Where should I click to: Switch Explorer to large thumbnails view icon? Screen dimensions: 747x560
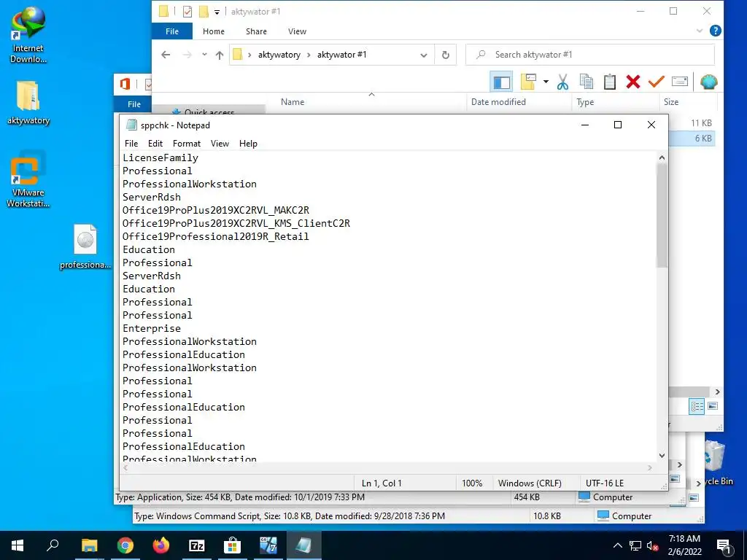click(713, 406)
